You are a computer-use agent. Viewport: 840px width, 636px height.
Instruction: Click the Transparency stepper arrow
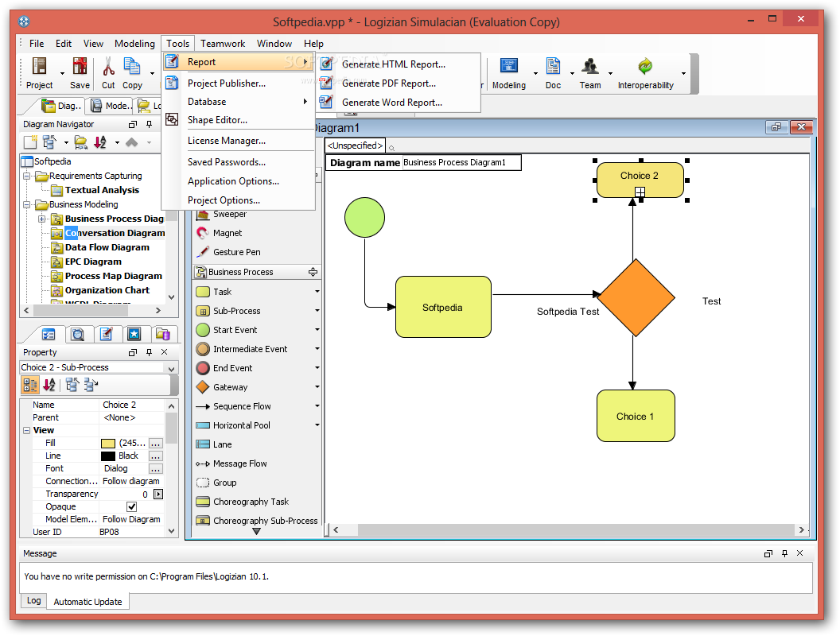point(158,494)
